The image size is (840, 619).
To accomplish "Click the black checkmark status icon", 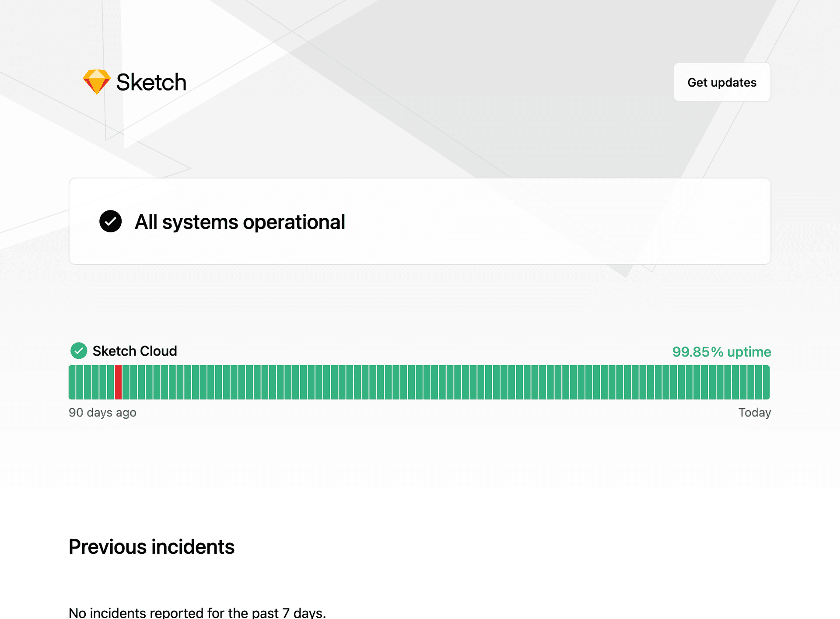I will pos(110,221).
